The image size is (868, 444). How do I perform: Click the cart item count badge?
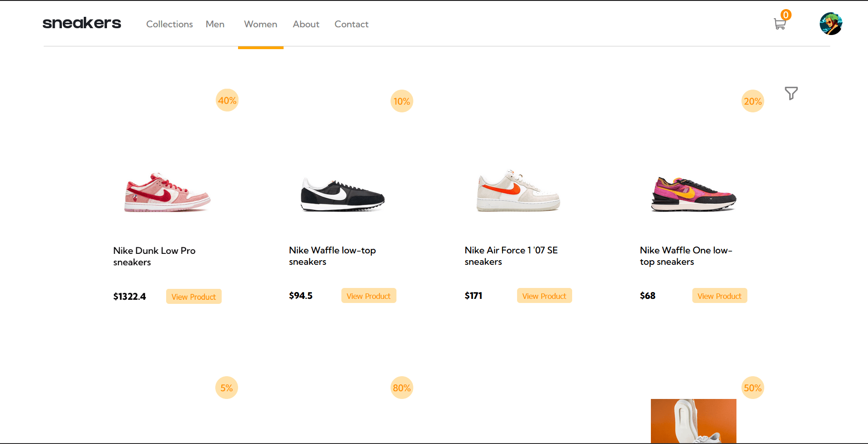(x=786, y=15)
